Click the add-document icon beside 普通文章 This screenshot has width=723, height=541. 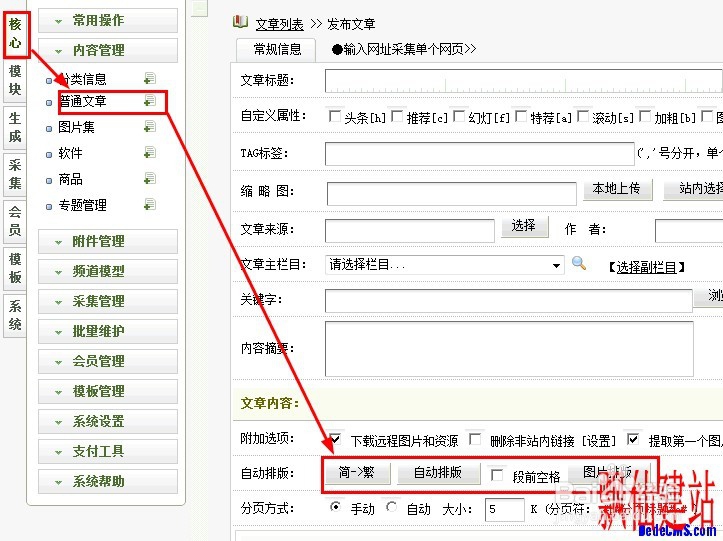[149, 100]
